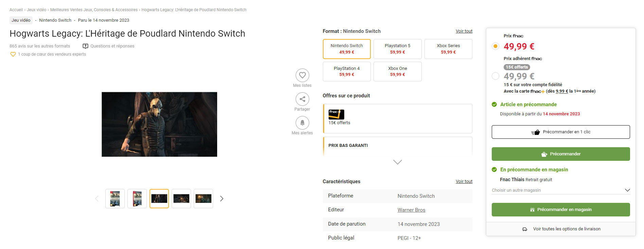Open the first game cover thumbnail

pos(115,199)
